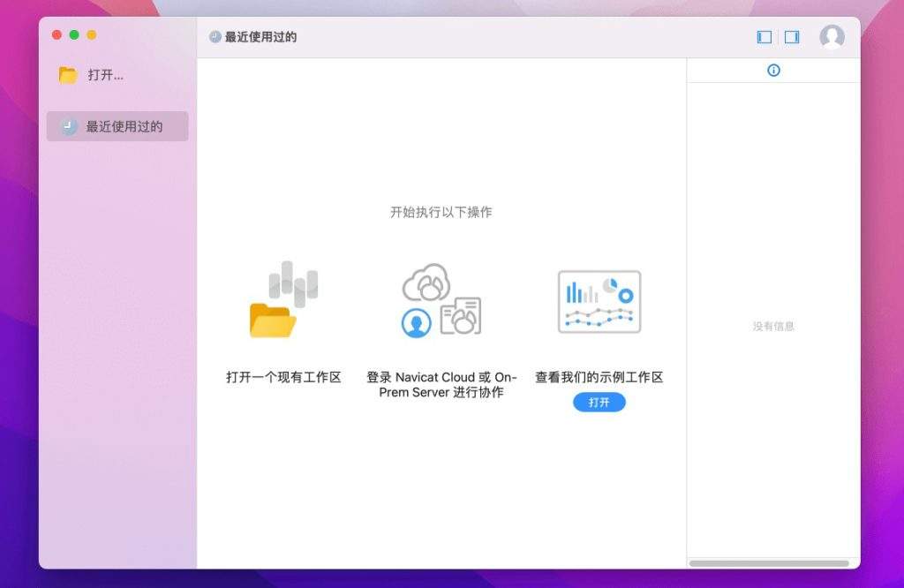Toggle the right information pane
The width and height of the screenshot is (904, 588).
click(x=792, y=37)
